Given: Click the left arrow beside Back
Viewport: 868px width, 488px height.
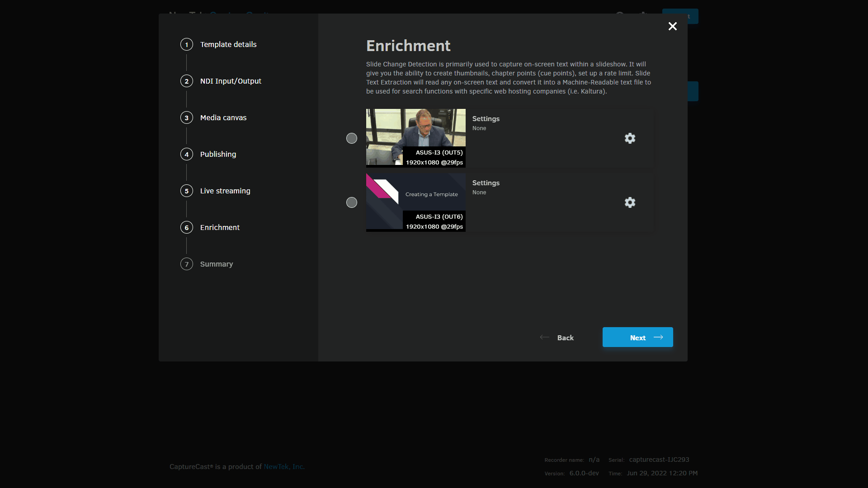Looking at the screenshot, I should coord(544,337).
